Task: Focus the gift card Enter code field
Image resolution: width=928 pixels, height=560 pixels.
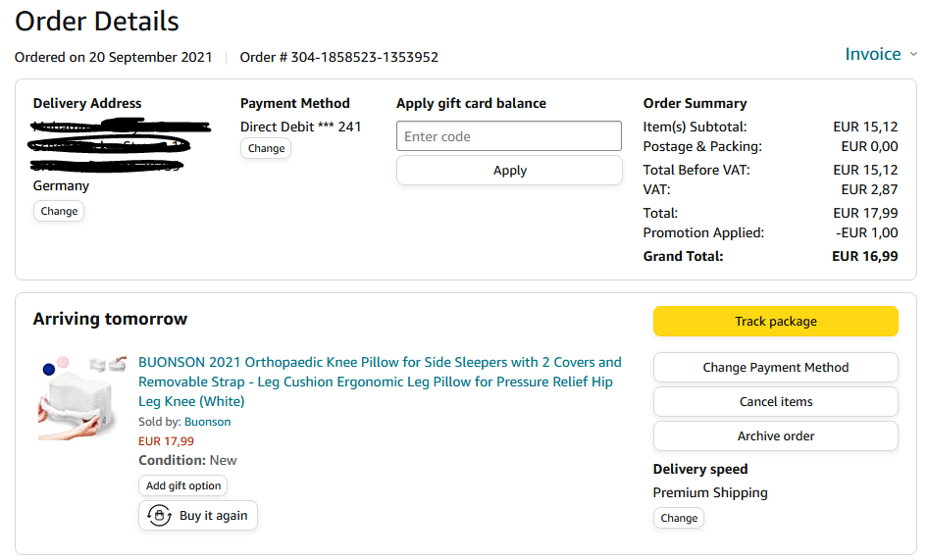Action: tap(509, 136)
